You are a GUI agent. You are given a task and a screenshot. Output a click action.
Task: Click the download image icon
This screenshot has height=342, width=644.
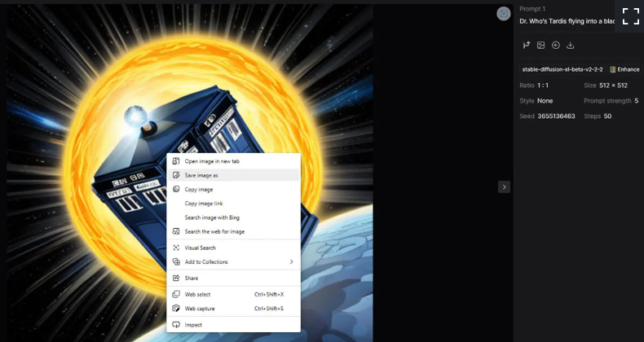570,45
